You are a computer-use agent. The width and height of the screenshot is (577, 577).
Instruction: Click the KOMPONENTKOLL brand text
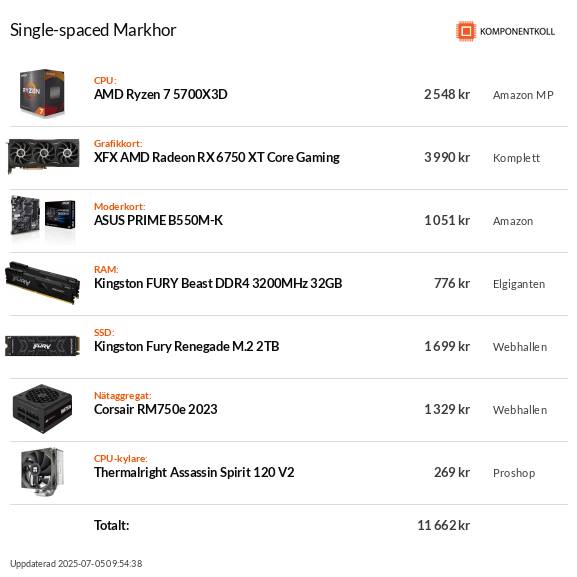(517, 32)
